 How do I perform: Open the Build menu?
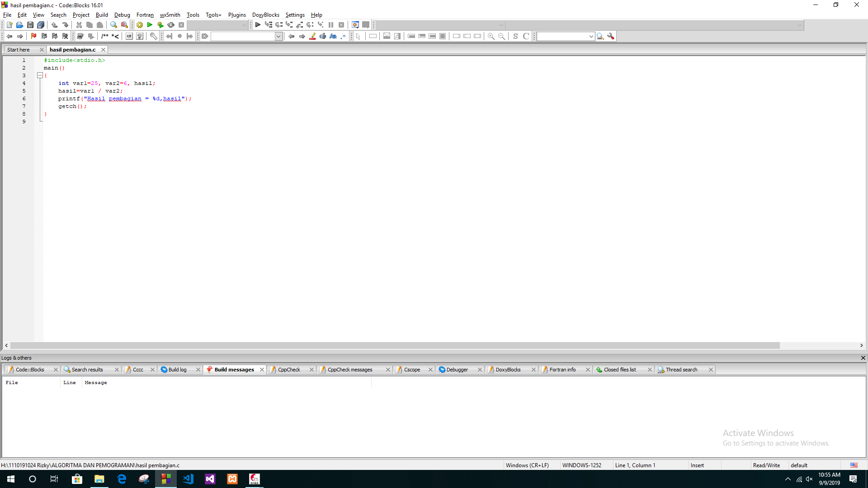pyautogui.click(x=102, y=15)
